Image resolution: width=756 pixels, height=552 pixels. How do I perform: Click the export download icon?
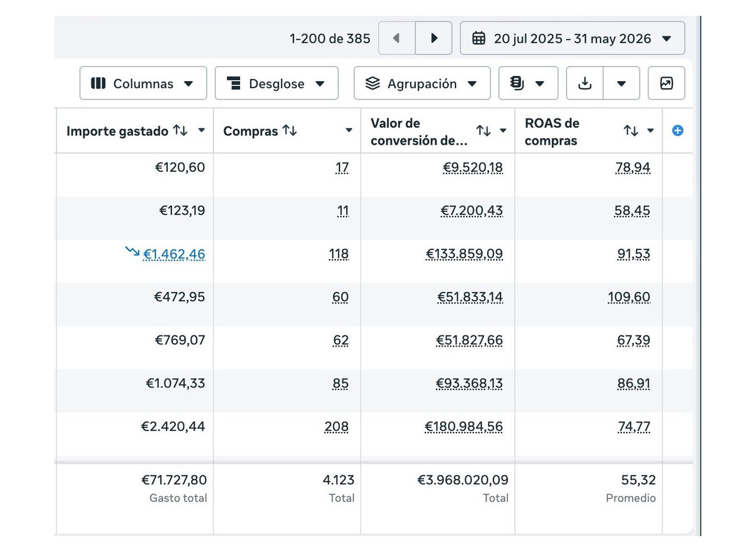pyautogui.click(x=585, y=84)
